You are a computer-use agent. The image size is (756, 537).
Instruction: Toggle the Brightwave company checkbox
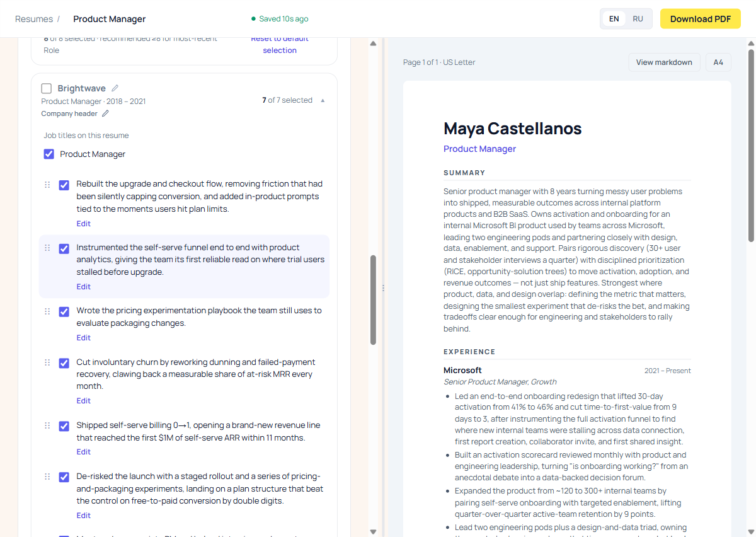[47, 88]
